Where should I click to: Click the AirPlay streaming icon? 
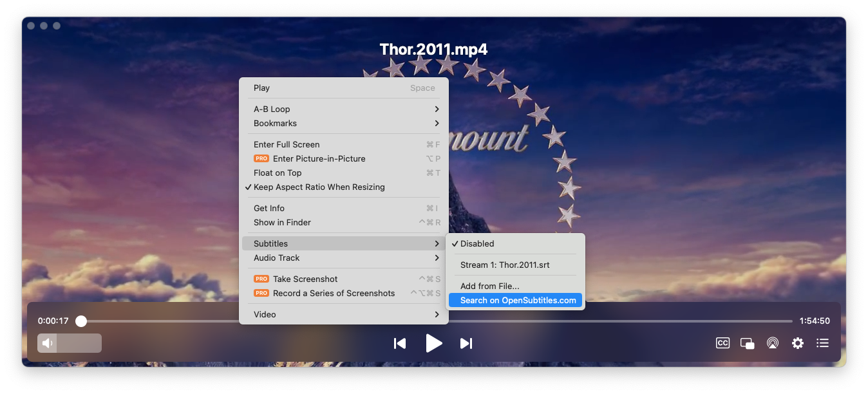(772, 342)
